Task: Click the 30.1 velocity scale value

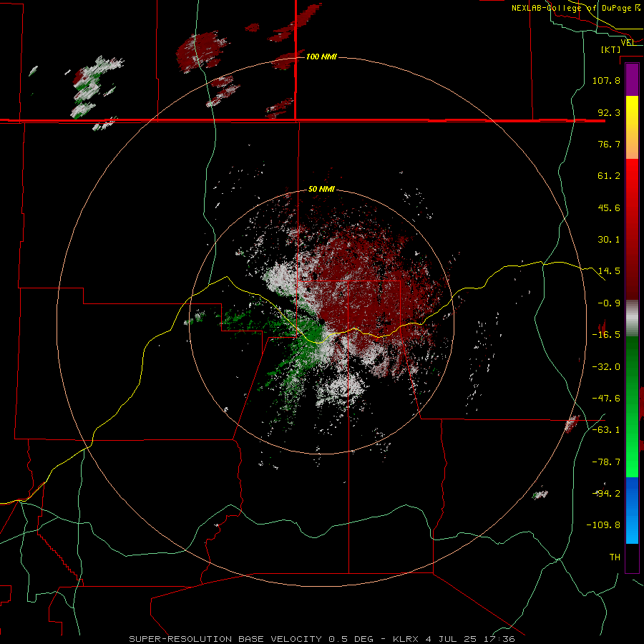Action: [x=609, y=240]
